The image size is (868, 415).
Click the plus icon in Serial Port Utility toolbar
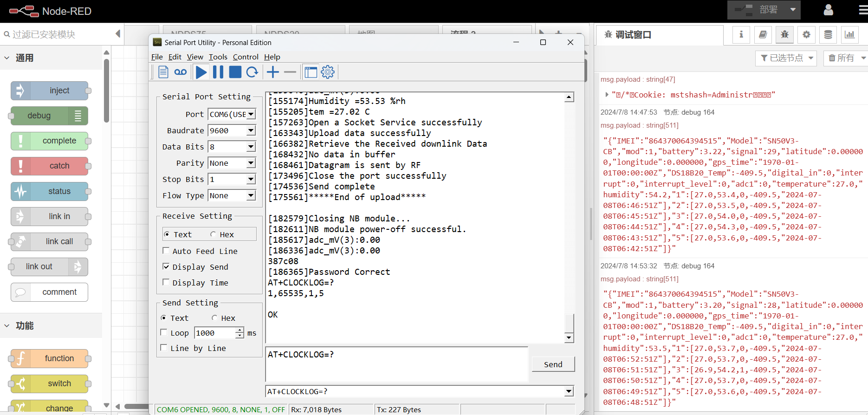(273, 72)
